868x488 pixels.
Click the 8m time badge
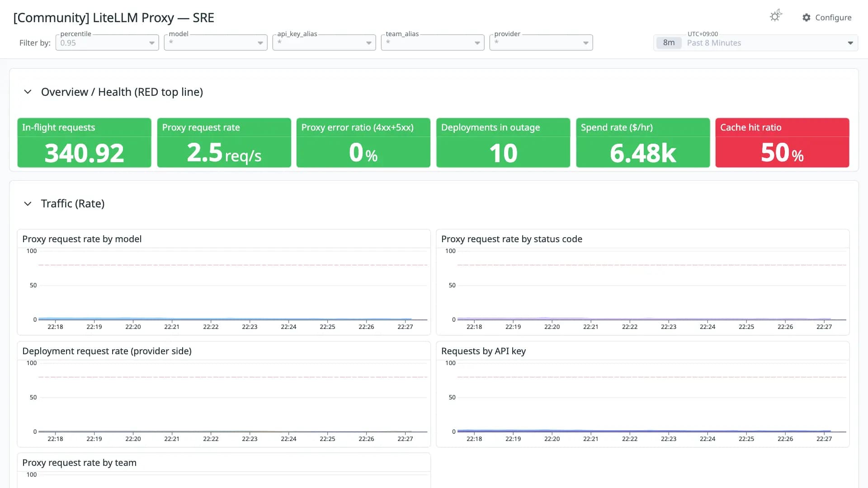tap(669, 43)
